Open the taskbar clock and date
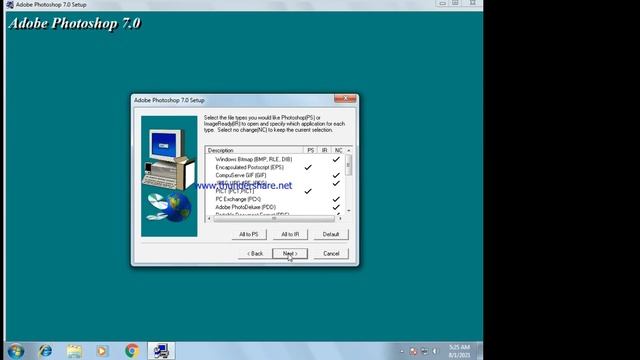The width and height of the screenshot is (640, 360). 459,351
